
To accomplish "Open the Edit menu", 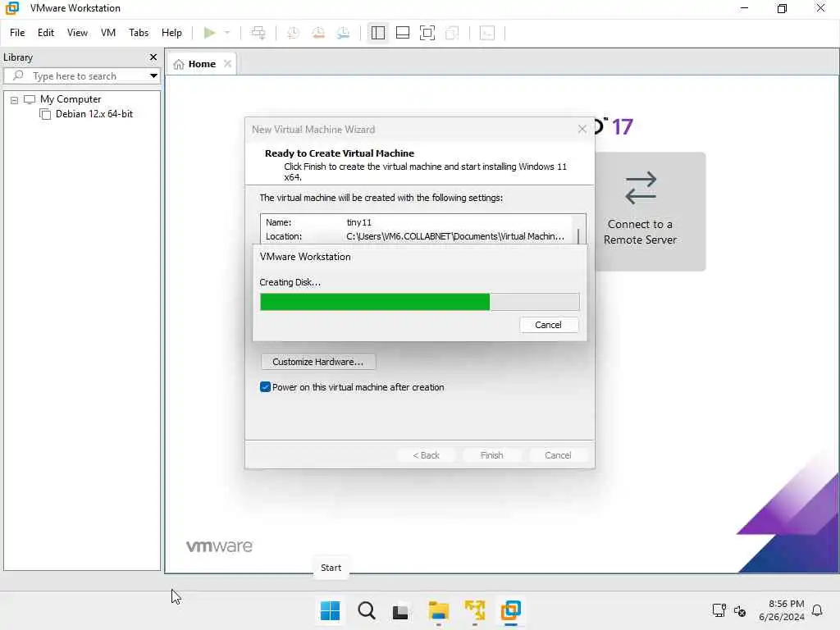I will [x=46, y=33].
